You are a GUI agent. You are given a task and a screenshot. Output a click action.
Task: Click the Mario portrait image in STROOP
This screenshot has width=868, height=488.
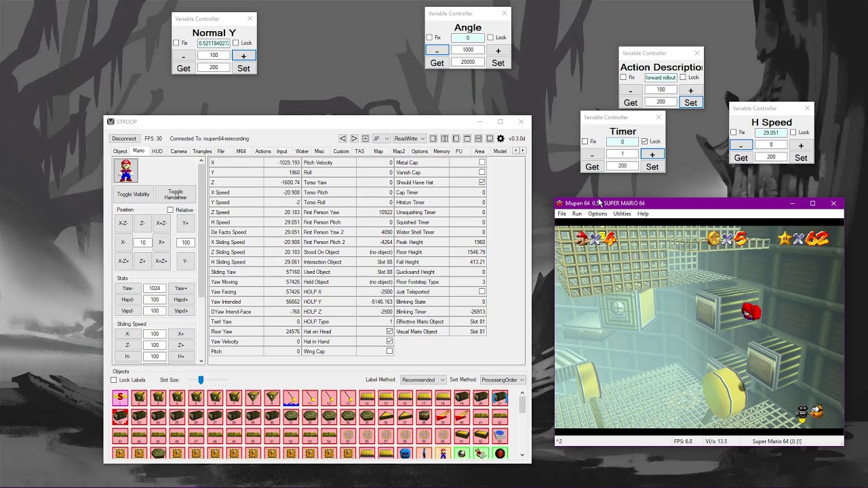click(x=125, y=170)
